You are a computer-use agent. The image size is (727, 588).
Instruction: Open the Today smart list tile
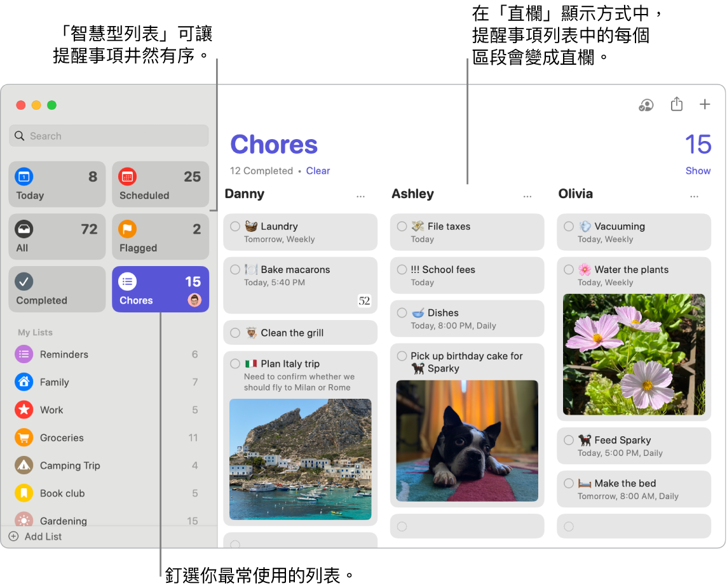pos(57,184)
